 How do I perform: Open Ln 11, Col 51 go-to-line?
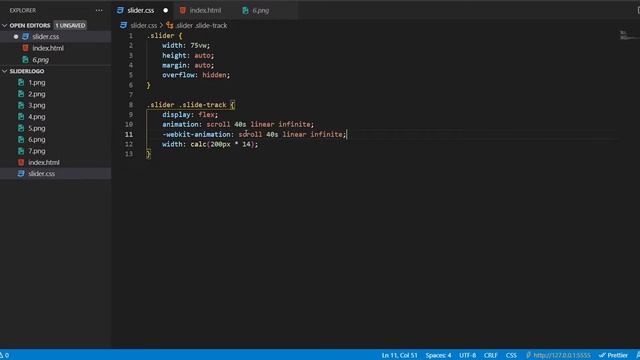pyautogui.click(x=399, y=355)
